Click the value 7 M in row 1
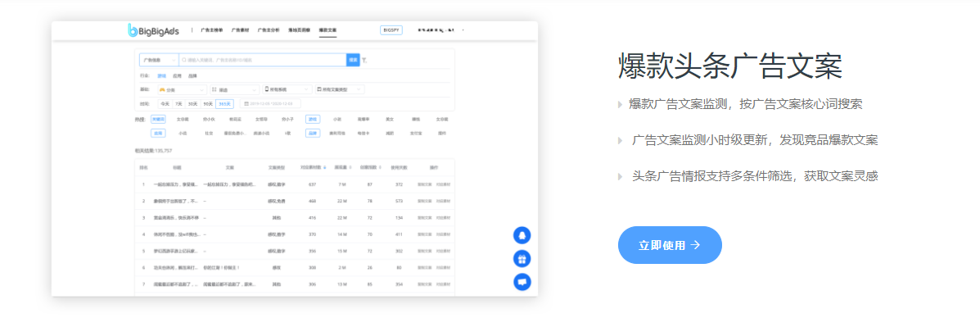 tap(342, 184)
